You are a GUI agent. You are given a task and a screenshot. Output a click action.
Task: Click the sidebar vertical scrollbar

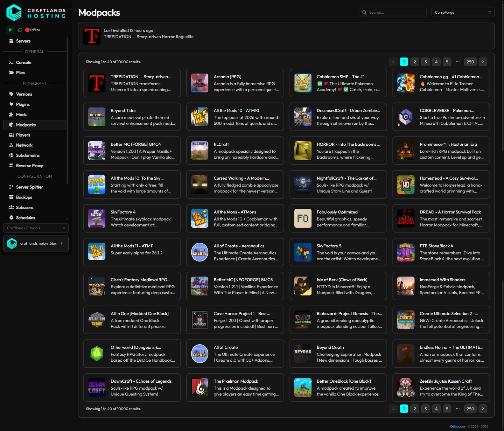(67, 111)
